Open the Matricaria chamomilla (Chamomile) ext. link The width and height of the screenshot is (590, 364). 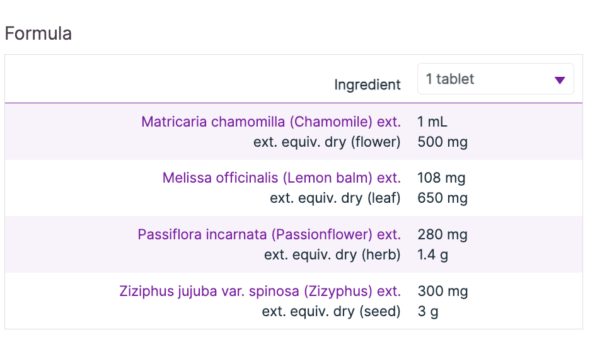(x=270, y=122)
